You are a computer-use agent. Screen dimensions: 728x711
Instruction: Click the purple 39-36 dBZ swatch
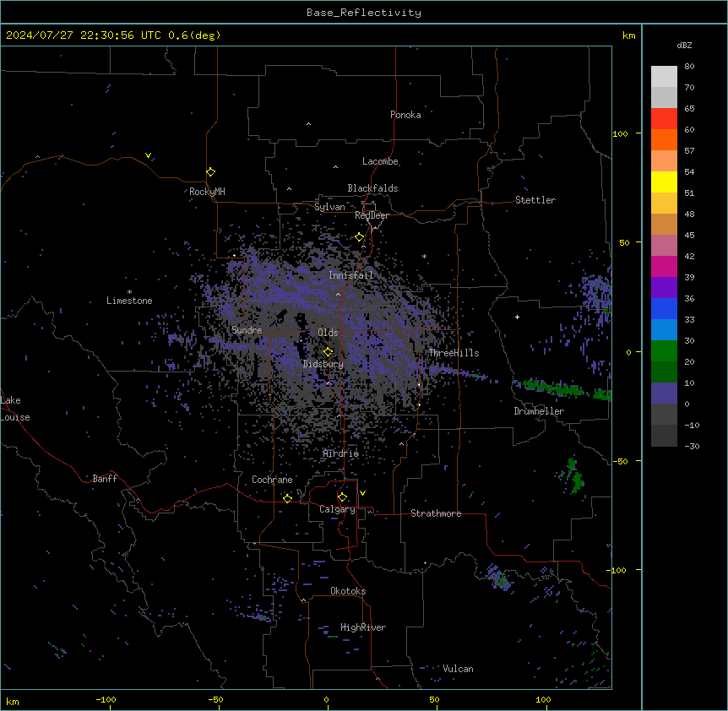[664, 287]
